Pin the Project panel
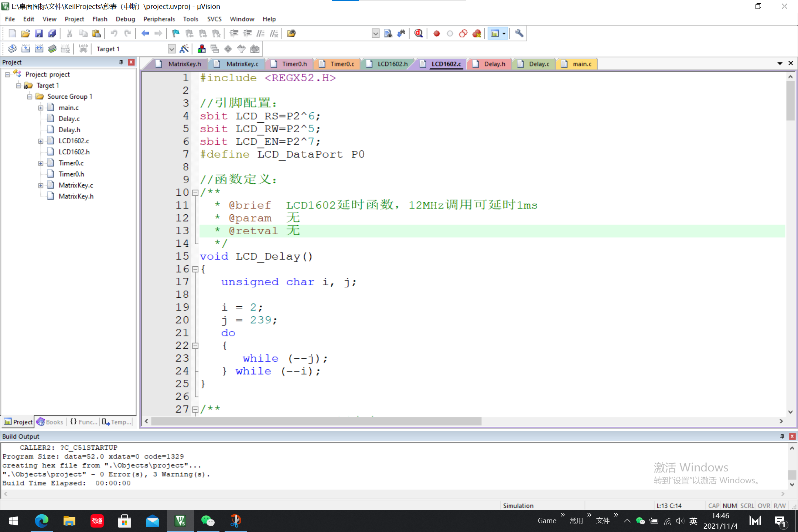The width and height of the screenshot is (798, 532). point(121,62)
